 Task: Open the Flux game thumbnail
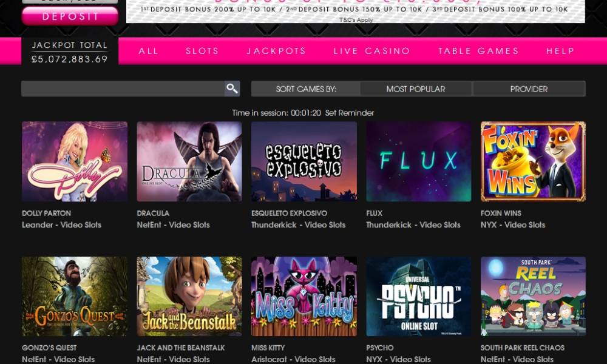[x=418, y=162]
